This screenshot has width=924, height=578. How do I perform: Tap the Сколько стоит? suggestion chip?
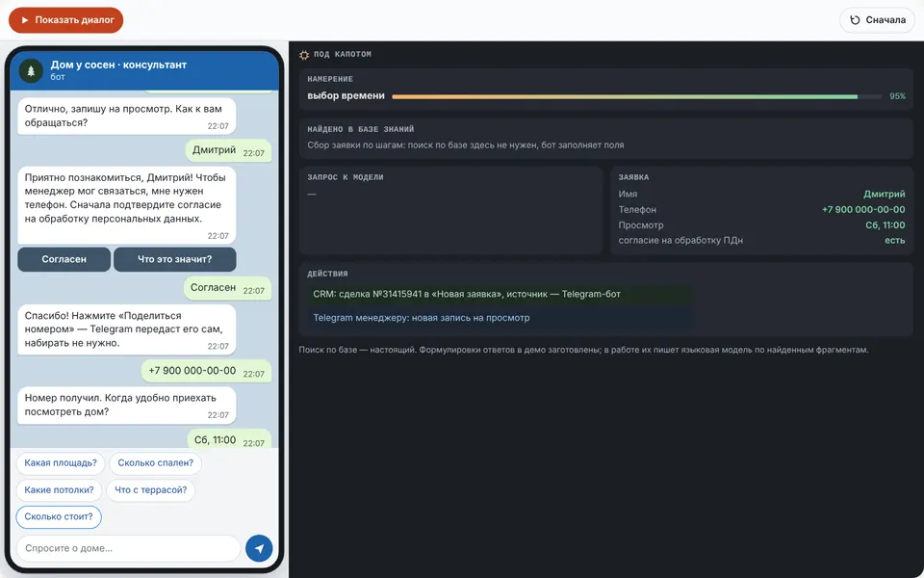[59, 516]
